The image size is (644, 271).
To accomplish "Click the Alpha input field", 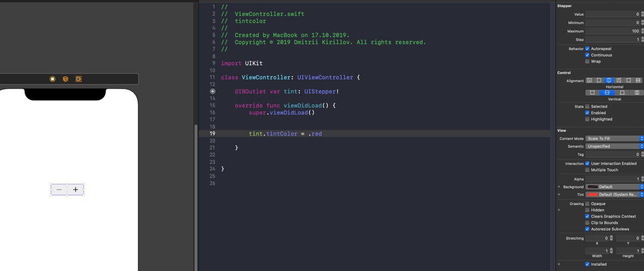I will point(612,179).
